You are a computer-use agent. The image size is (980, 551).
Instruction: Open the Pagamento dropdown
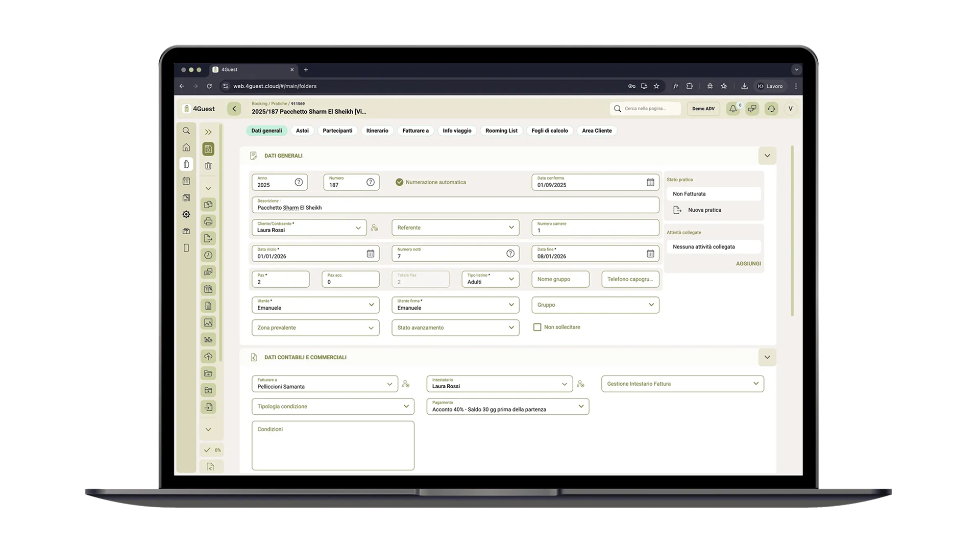pos(508,407)
